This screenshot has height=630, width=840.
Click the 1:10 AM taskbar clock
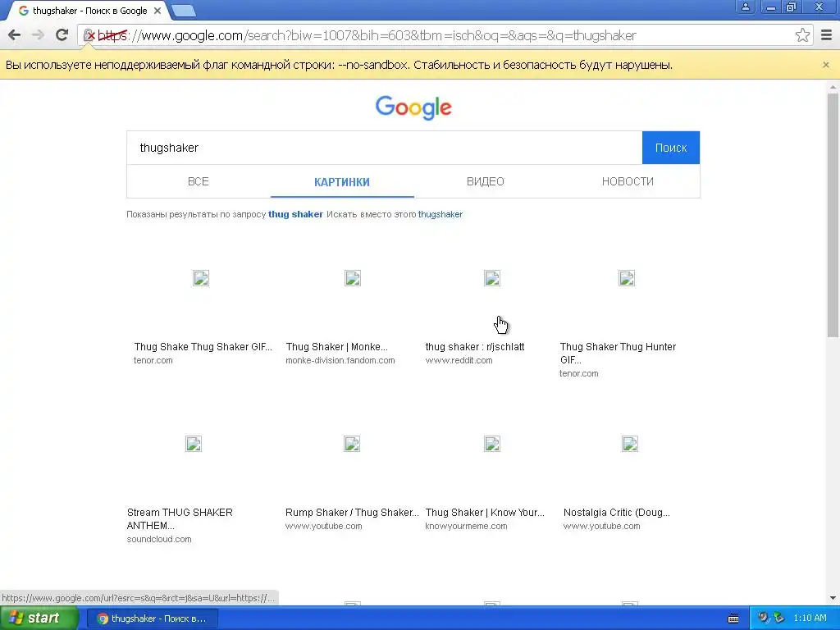pyautogui.click(x=810, y=619)
